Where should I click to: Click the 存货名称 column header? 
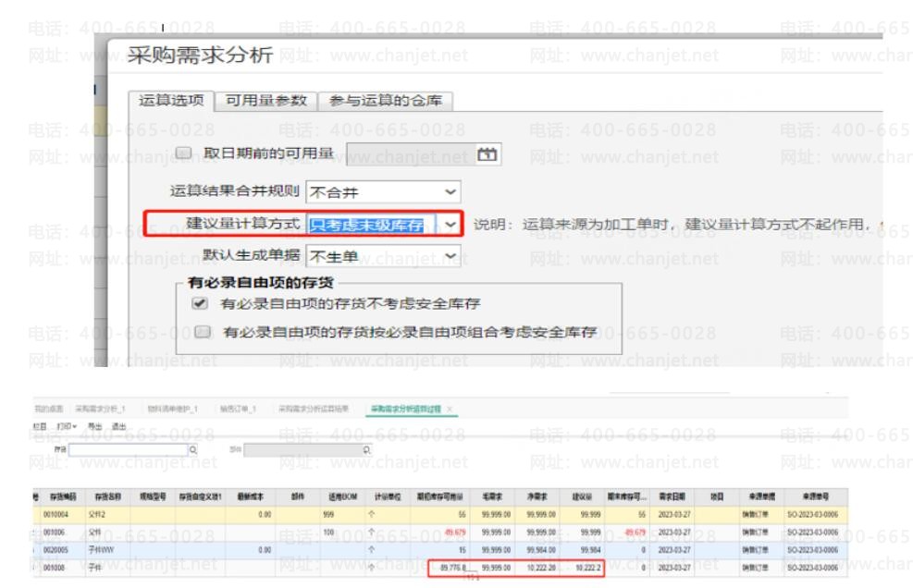pos(107,496)
